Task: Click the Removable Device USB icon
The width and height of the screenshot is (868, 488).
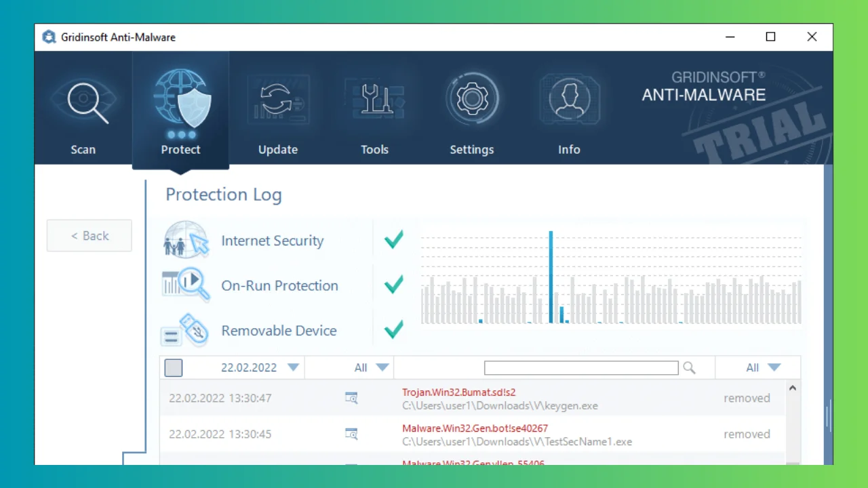Action: point(184,331)
